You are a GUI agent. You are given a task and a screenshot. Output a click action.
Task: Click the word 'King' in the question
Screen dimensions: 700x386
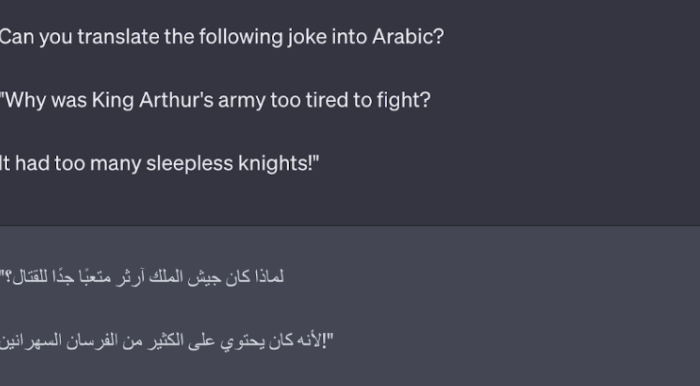click(x=112, y=100)
